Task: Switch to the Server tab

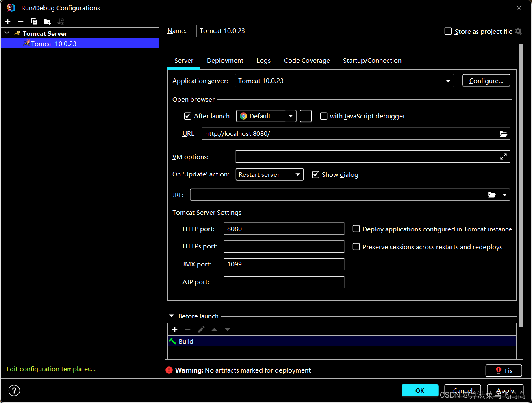Action: 184,61
